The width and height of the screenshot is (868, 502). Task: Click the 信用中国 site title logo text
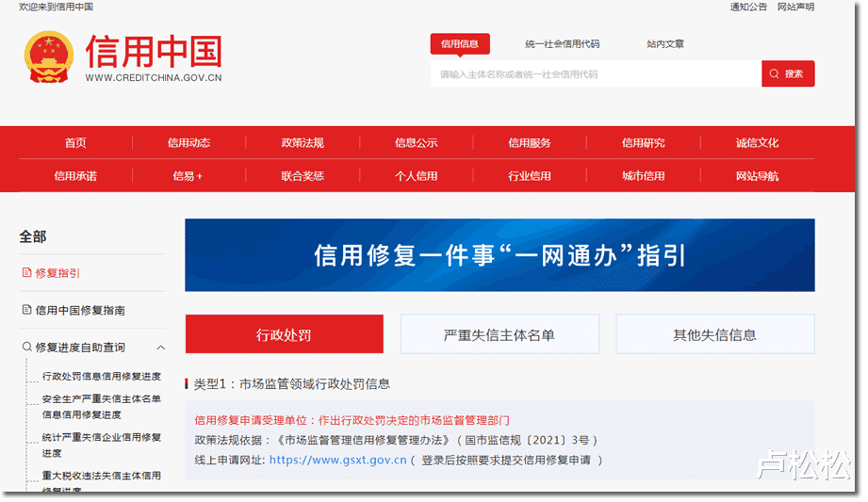point(154,52)
